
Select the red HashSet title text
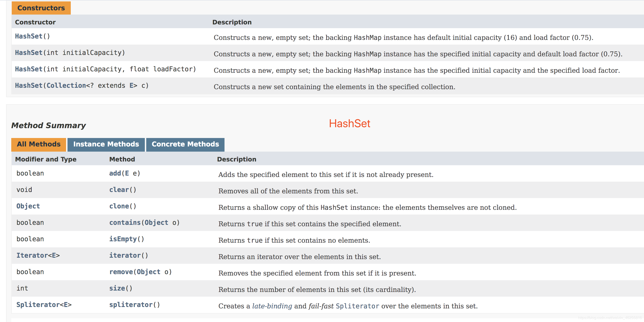349,123
